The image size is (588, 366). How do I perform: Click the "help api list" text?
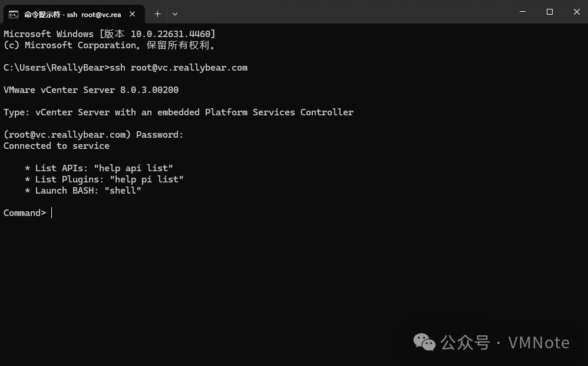(133, 168)
